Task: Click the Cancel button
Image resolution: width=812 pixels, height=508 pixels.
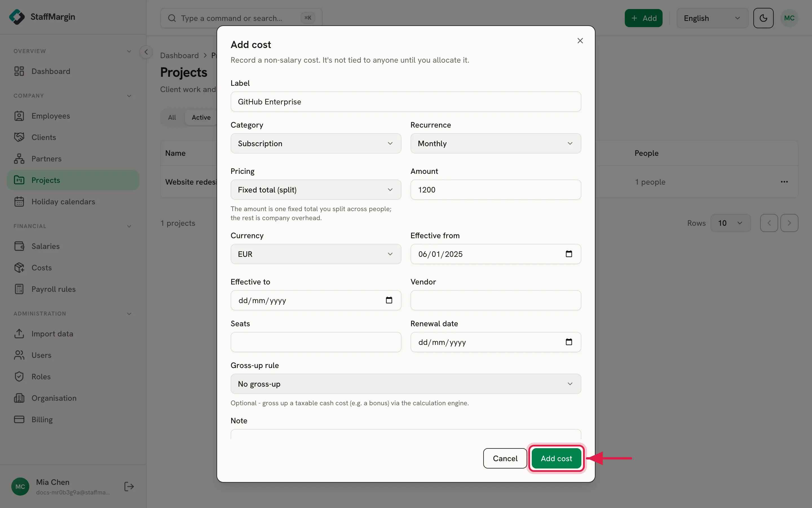Action: tap(505, 458)
